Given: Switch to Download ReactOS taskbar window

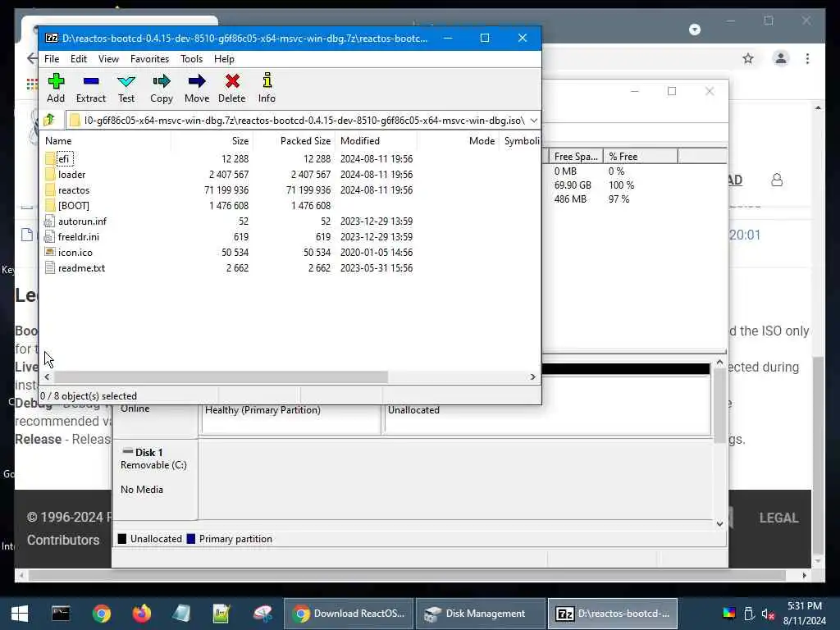Looking at the screenshot, I should (x=348, y=614).
